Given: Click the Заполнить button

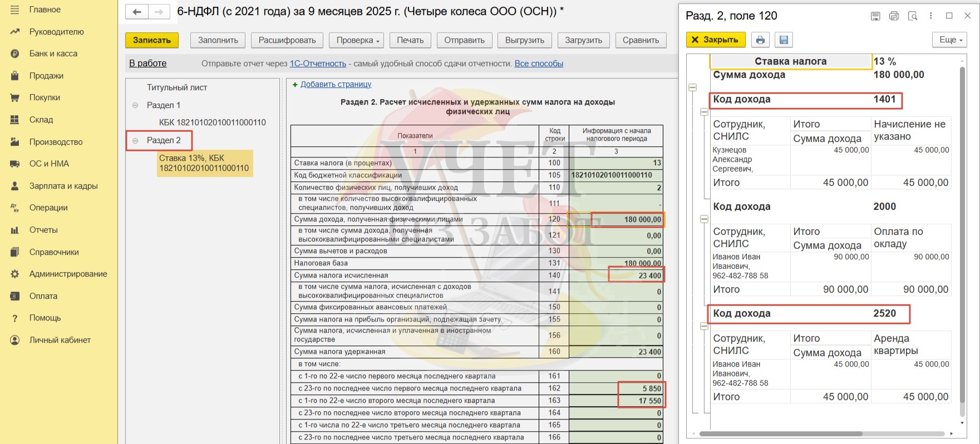Looking at the screenshot, I should click(218, 40).
